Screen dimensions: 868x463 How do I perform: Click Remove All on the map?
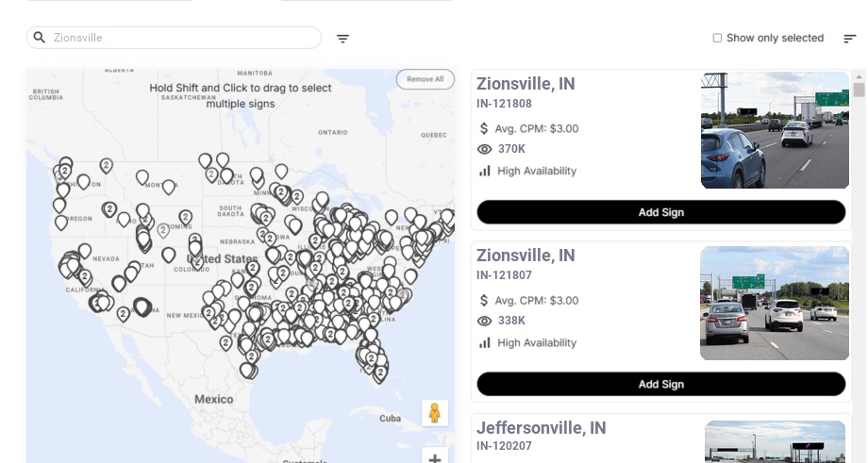point(425,79)
